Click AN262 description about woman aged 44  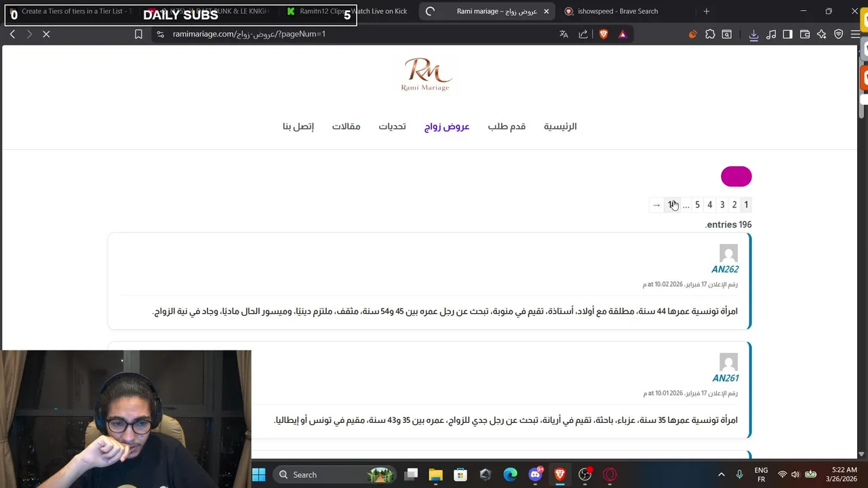[446, 311]
